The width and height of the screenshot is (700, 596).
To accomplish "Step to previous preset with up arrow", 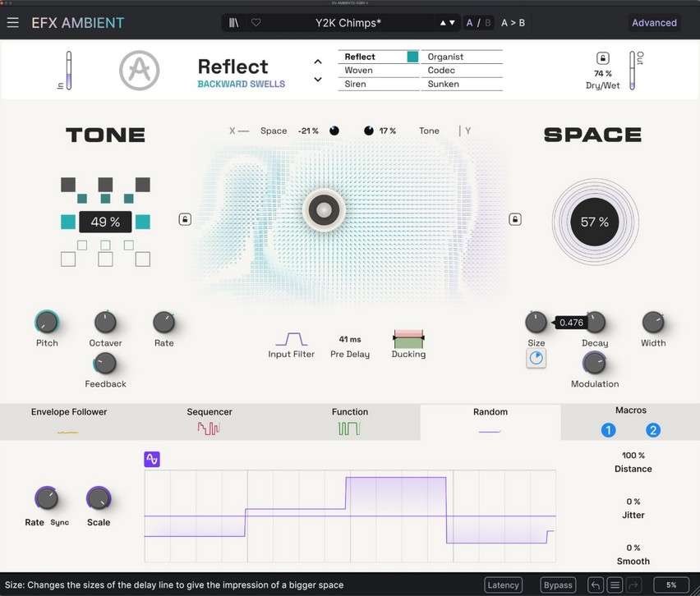I will pyautogui.click(x=443, y=23).
